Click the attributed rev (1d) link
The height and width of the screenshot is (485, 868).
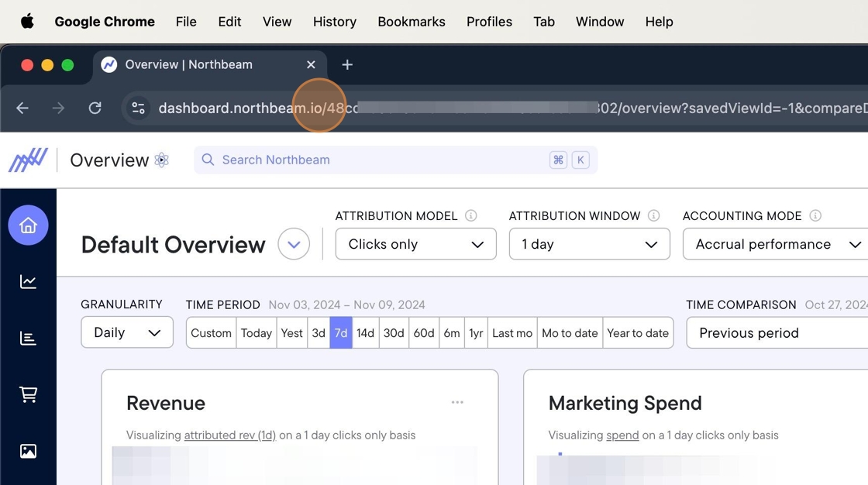tap(229, 435)
